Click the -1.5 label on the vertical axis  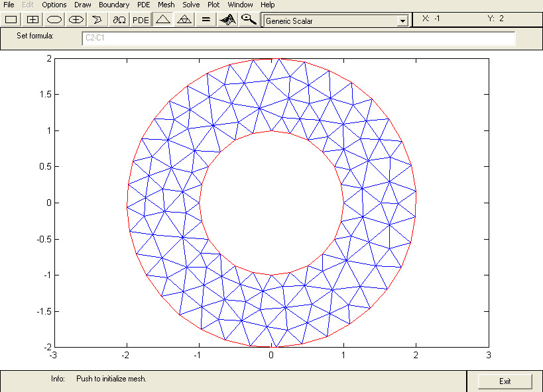[43, 312]
